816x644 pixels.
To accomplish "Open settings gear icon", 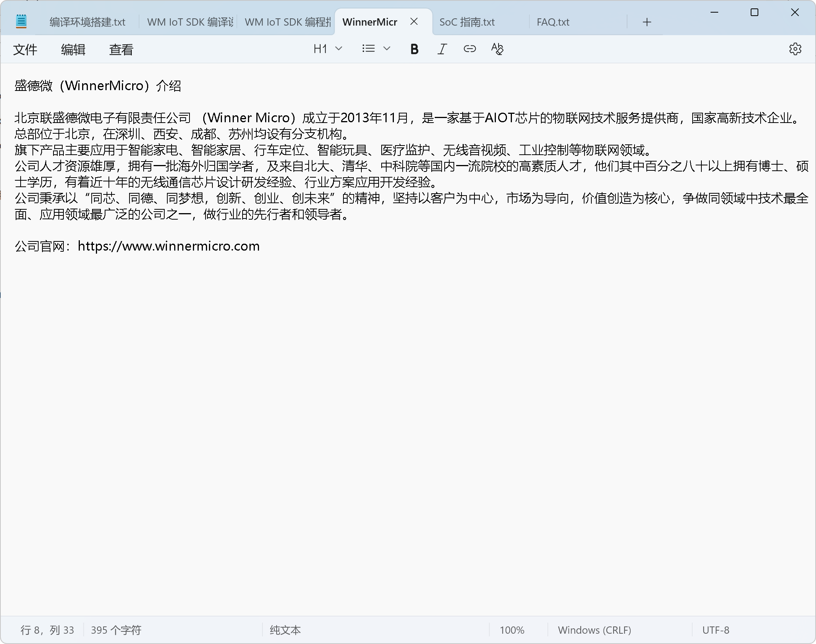I will point(795,49).
